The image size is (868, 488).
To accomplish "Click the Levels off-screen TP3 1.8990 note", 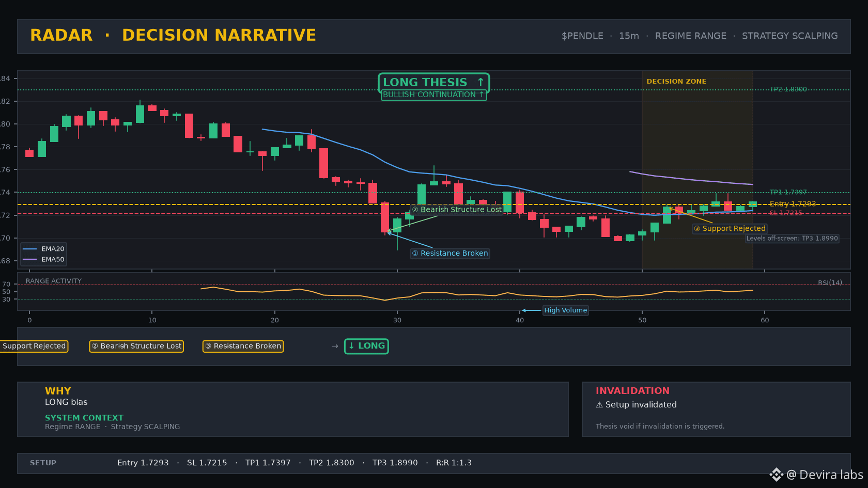I will [792, 238].
